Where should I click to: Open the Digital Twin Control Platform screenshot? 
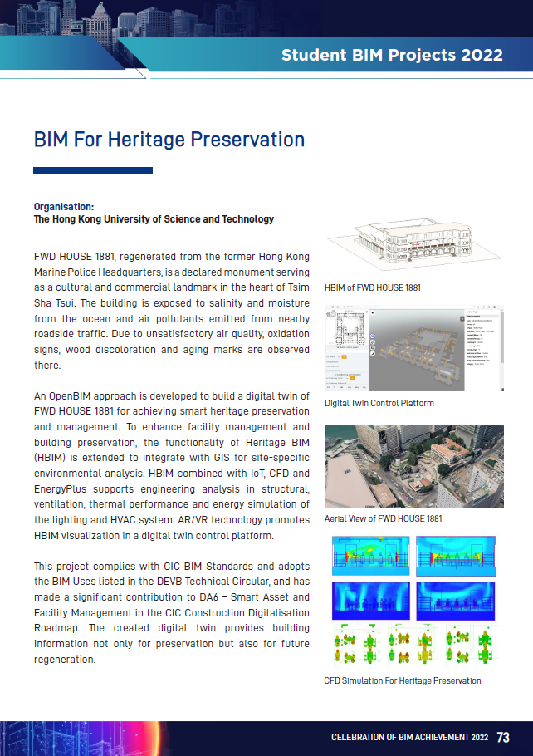coord(414,347)
